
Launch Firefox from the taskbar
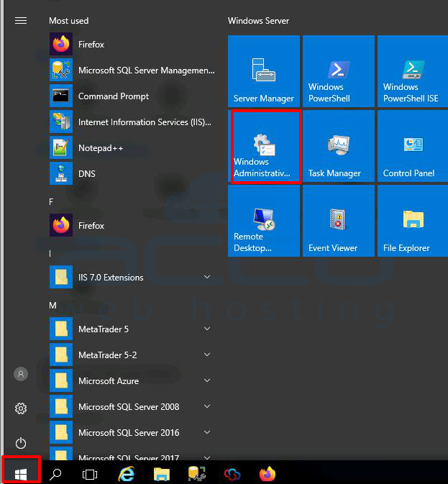coord(268,474)
